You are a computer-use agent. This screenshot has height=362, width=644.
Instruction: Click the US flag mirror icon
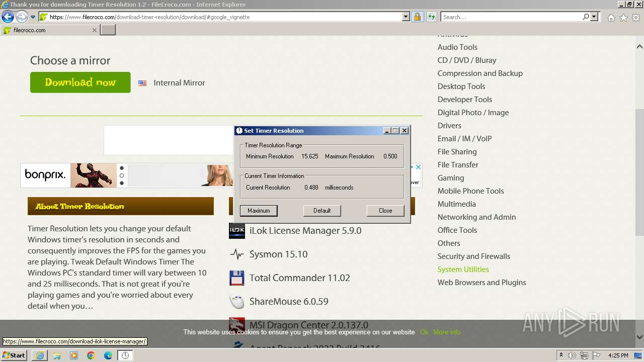(142, 83)
